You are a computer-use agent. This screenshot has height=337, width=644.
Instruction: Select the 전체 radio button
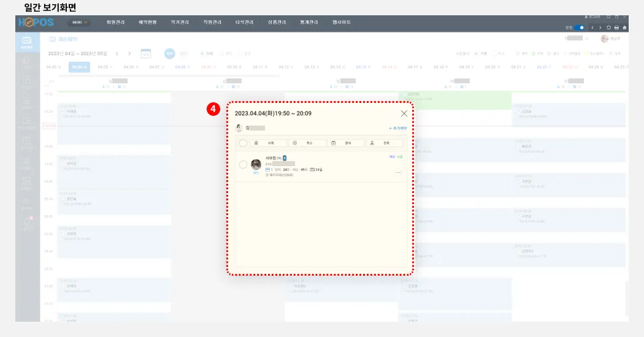tap(202, 54)
